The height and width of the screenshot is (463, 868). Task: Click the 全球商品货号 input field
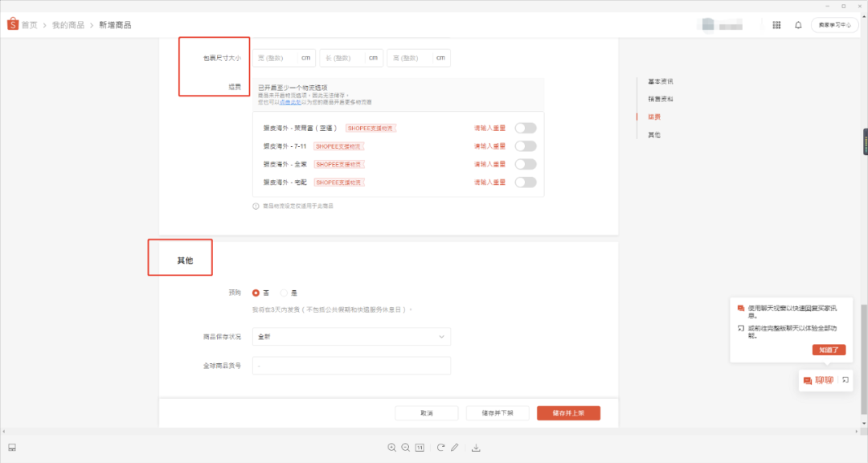pos(351,365)
